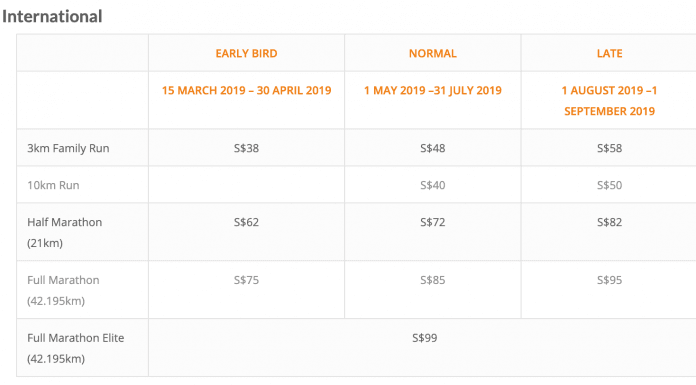Select the EARLY BIRD column header
This screenshot has width=696, height=385.
[x=246, y=53]
